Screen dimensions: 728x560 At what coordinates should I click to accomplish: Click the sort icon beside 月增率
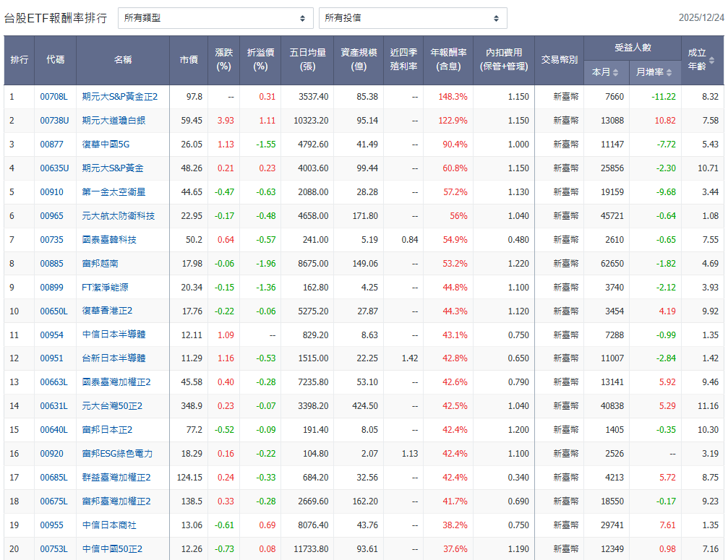669,73
